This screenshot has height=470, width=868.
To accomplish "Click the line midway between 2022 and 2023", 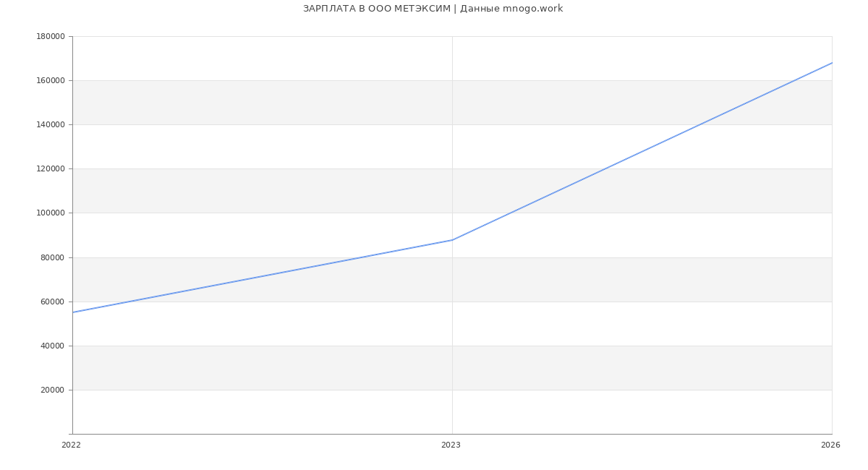I will pyautogui.click(x=263, y=276).
